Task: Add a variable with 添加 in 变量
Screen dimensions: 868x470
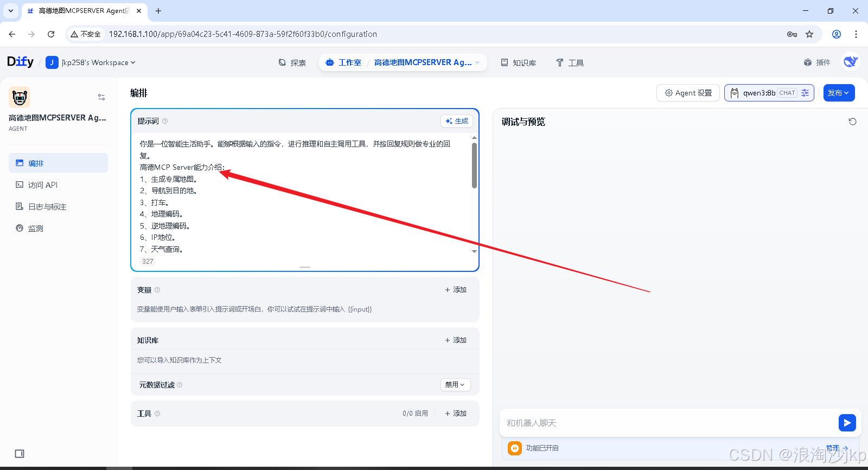Action: point(456,290)
